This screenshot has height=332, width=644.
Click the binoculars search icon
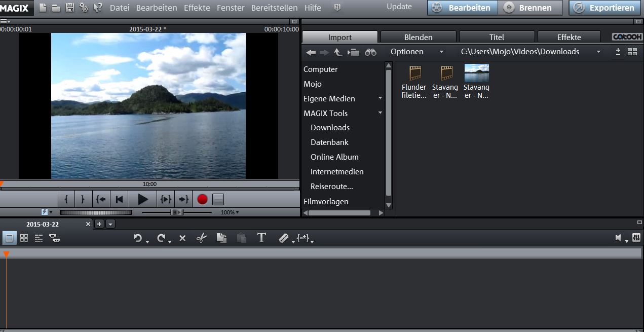tap(370, 52)
